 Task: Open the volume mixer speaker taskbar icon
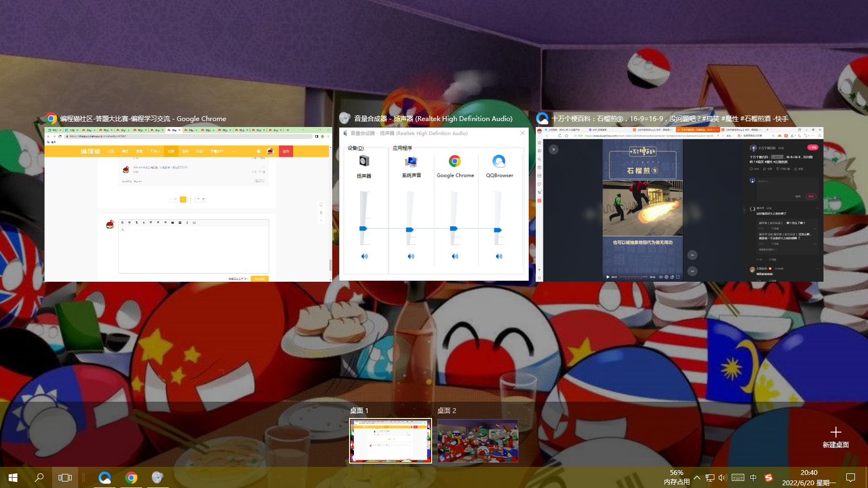157,478
